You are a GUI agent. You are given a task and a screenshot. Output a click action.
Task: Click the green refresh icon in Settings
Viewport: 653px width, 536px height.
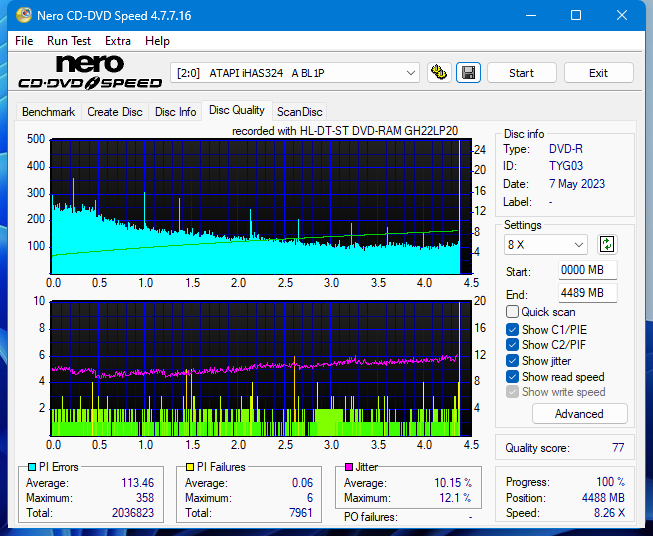(x=606, y=244)
